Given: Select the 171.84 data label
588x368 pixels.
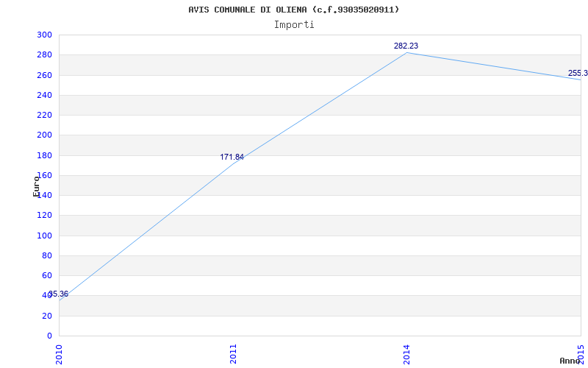Looking at the screenshot, I should point(232,157).
